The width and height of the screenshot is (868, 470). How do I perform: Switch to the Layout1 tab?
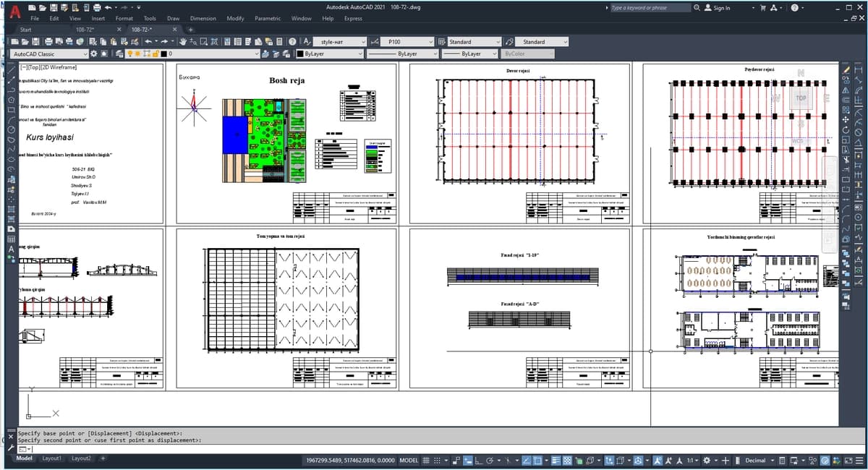[x=51, y=458]
